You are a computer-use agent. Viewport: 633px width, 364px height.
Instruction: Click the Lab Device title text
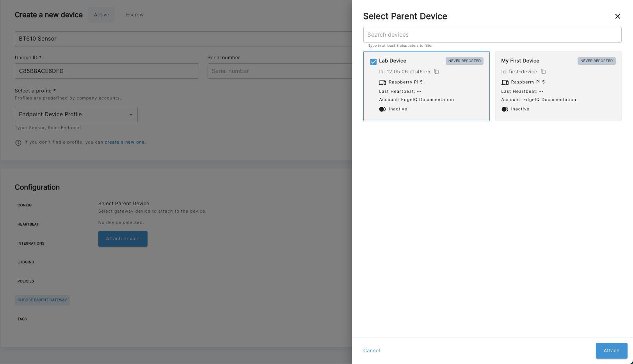393,61
